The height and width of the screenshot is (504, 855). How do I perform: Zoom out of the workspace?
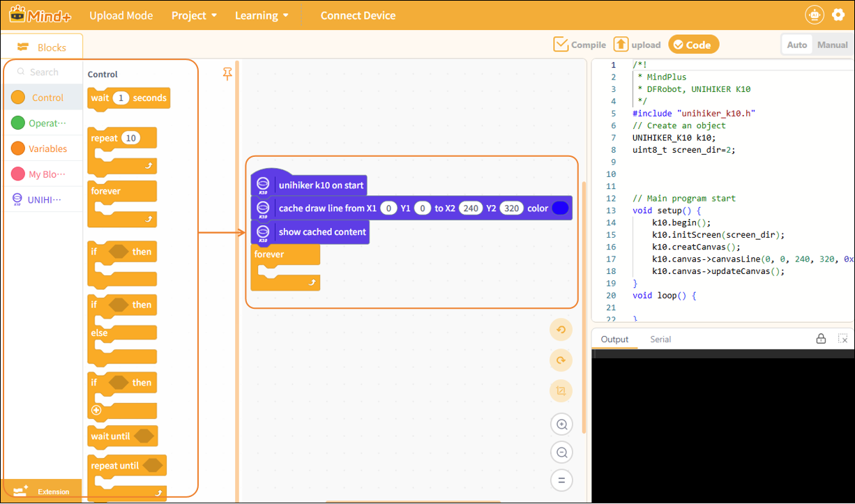coord(561,452)
